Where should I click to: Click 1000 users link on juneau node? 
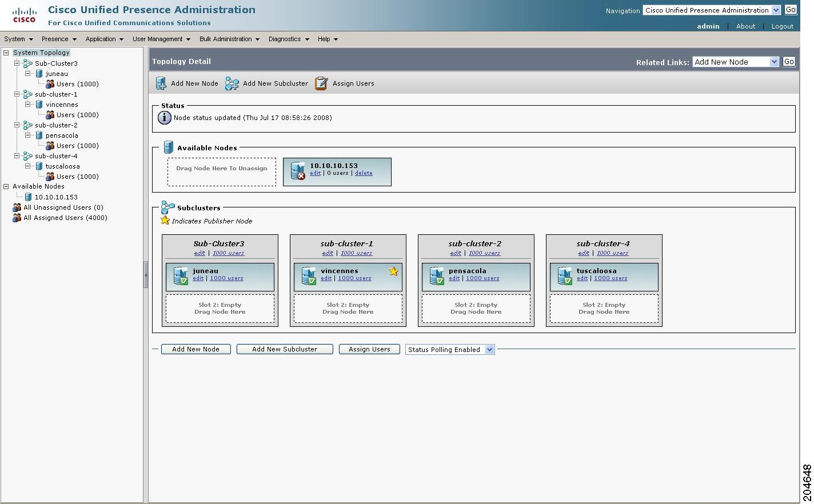(226, 278)
